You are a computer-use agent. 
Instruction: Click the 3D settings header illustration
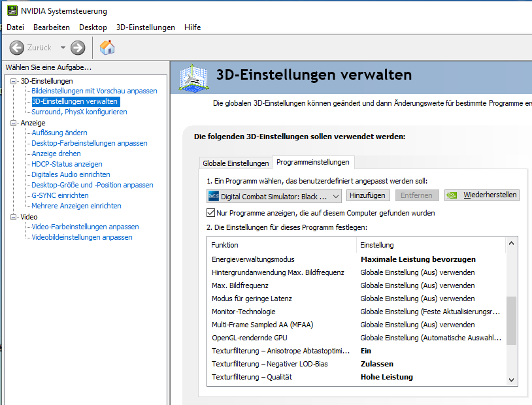(193, 78)
